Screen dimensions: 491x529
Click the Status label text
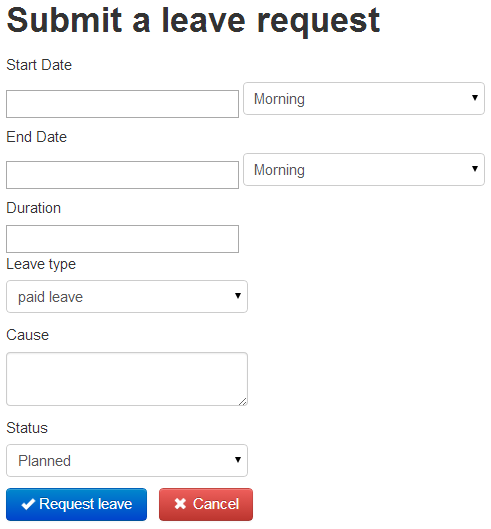pos(27,428)
